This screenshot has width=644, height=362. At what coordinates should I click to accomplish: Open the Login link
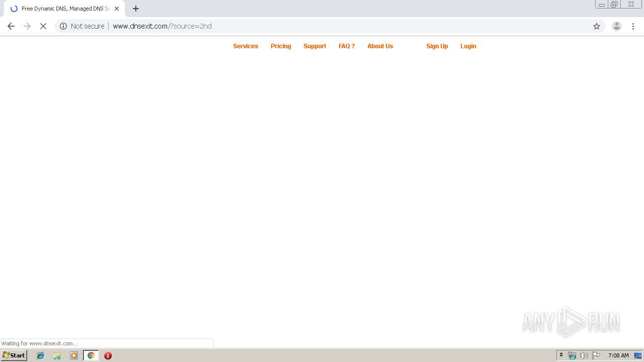pos(468,46)
